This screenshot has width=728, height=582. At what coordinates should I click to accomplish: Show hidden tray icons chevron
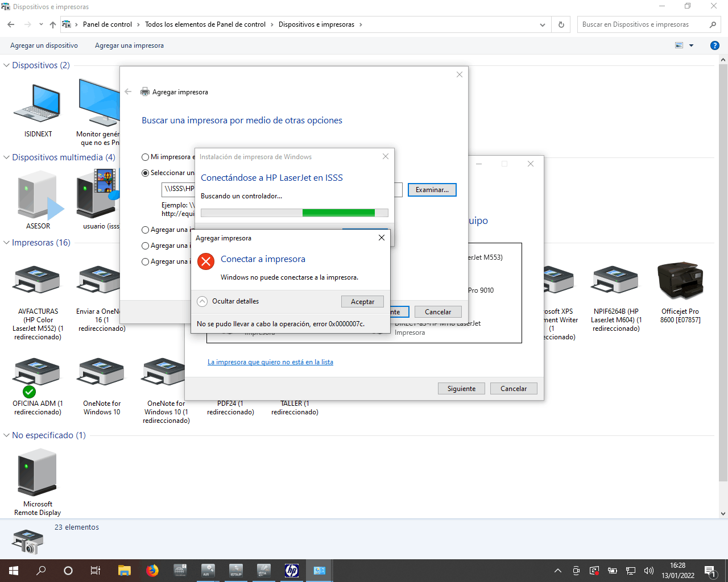click(x=558, y=571)
